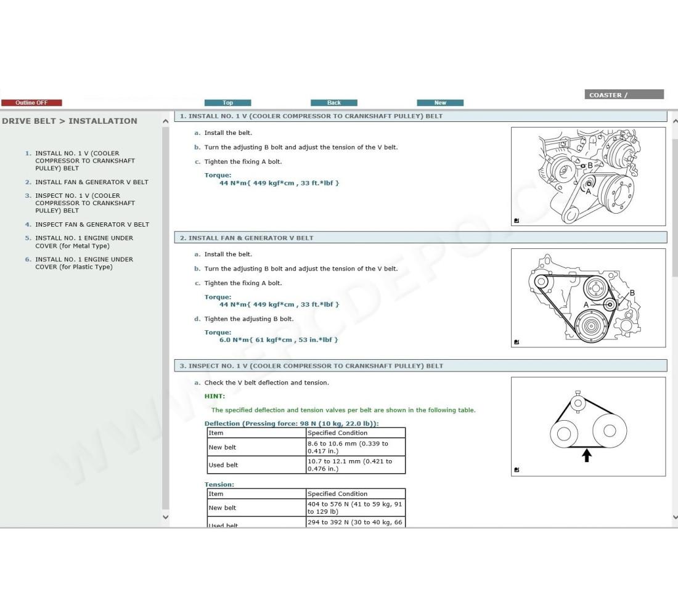Select the deflection table 'New belt' cell
678x616 pixels.
pos(256,447)
